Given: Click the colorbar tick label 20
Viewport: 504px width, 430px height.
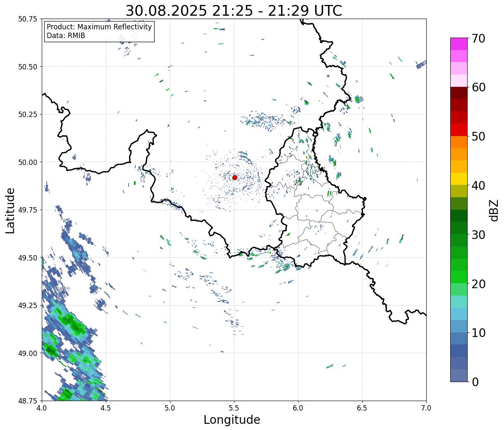Looking at the screenshot, I should [479, 284].
